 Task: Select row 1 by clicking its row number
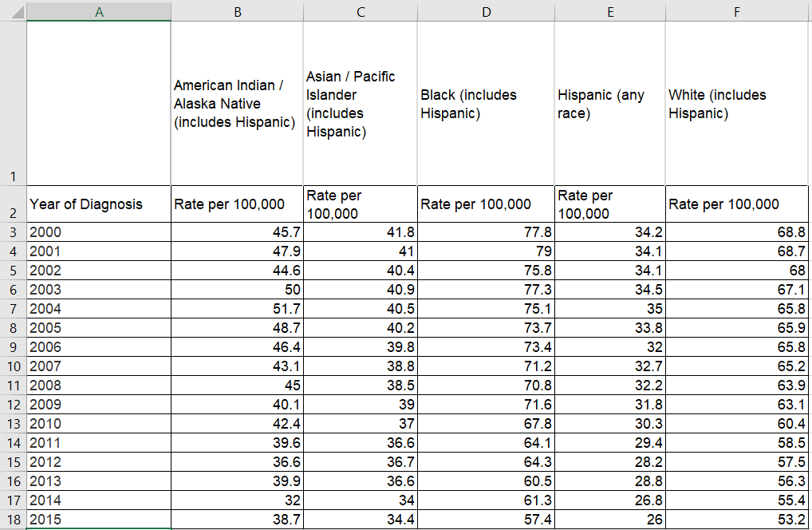tap(13, 176)
